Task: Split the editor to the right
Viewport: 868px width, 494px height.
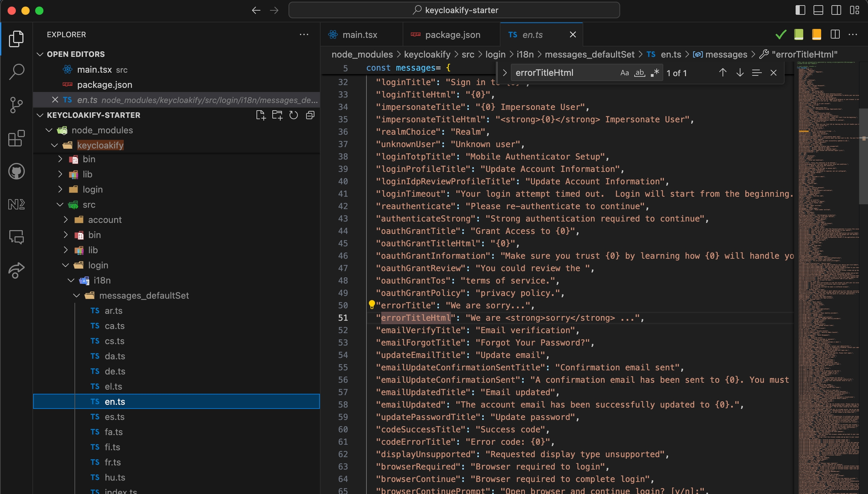Action: tap(835, 35)
